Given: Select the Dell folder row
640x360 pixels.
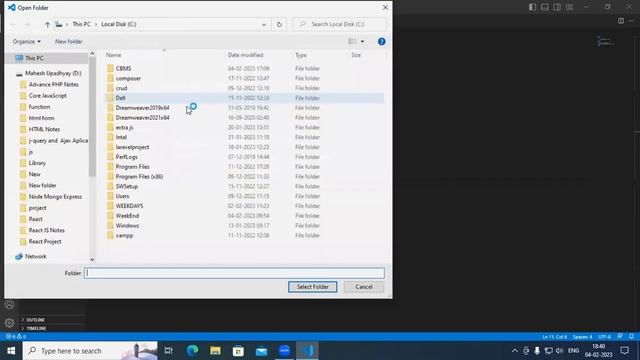Looking at the screenshot, I should pyautogui.click(x=244, y=98).
